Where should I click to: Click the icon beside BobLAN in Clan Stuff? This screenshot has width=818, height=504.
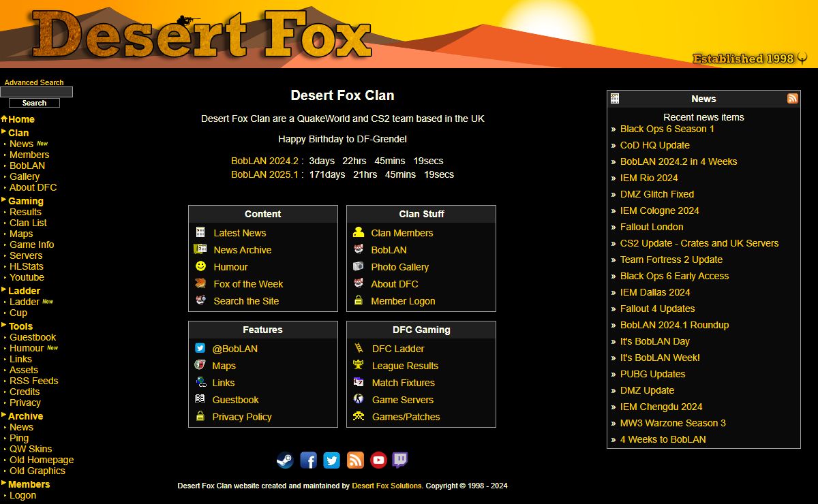[x=359, y=249]
